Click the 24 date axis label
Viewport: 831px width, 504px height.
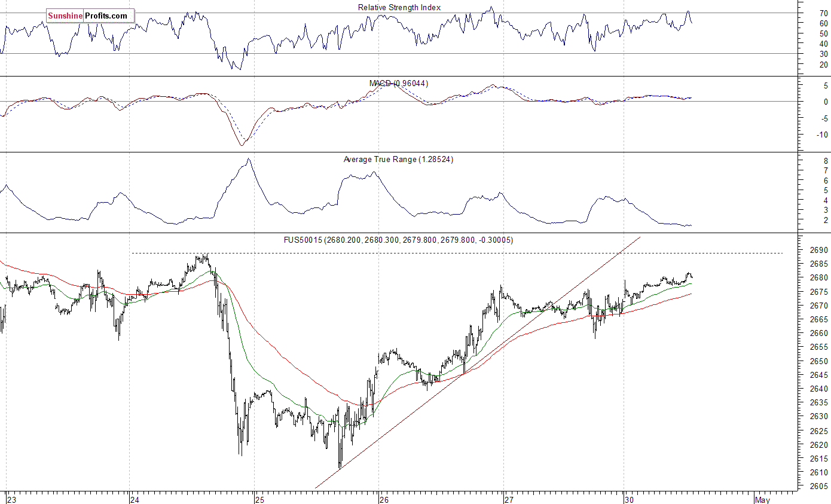[135, 499]
